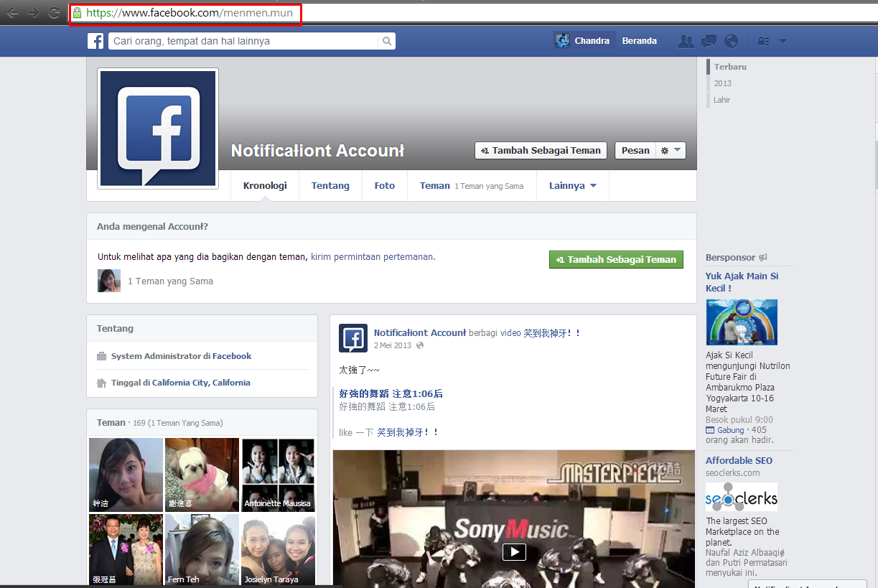Click the mutual friend's small photo
Viewport: 878px width, 588px height.
coord(109,281)
